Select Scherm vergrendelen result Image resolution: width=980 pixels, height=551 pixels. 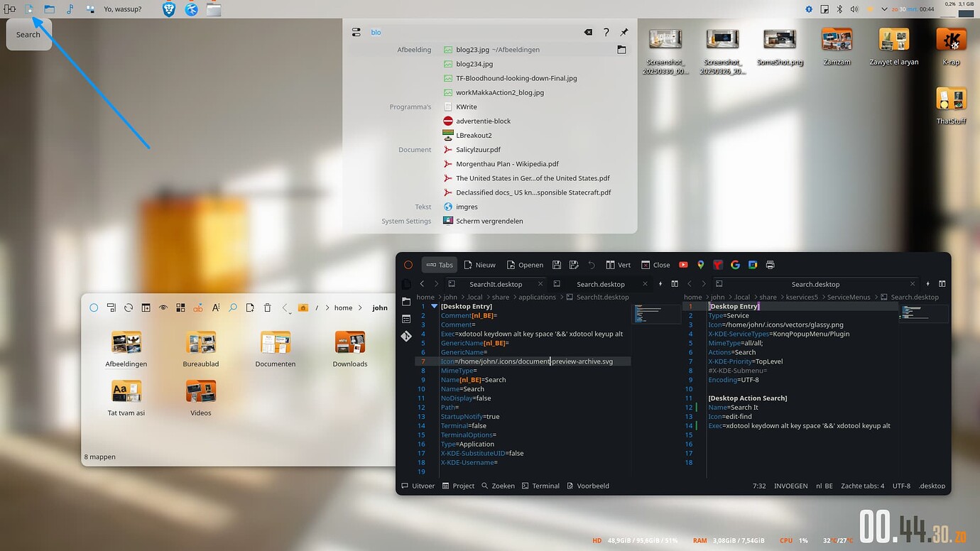coord(490,221)
